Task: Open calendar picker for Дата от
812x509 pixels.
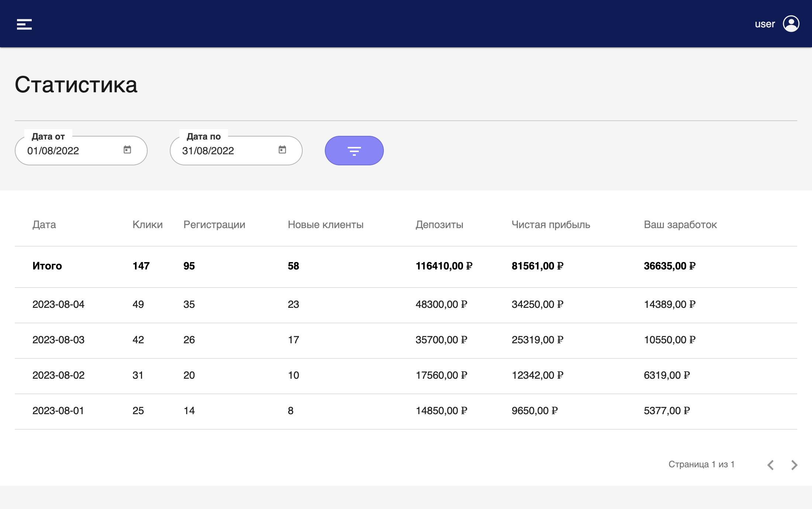Action: [x=127, y=150]
